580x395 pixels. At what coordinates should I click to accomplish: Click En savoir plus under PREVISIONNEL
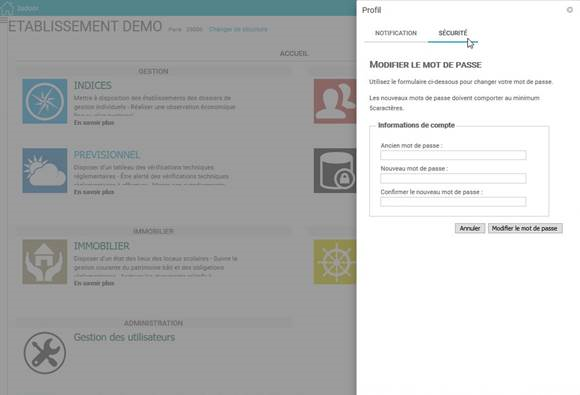[x=94, y=192]
